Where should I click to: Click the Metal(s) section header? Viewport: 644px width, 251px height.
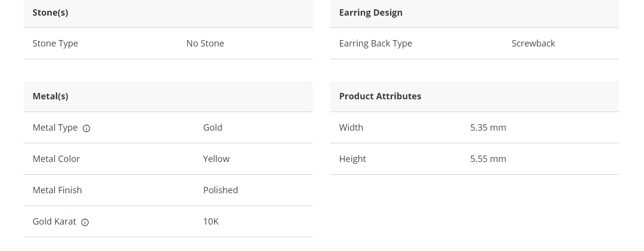click(x=50, y=96)
